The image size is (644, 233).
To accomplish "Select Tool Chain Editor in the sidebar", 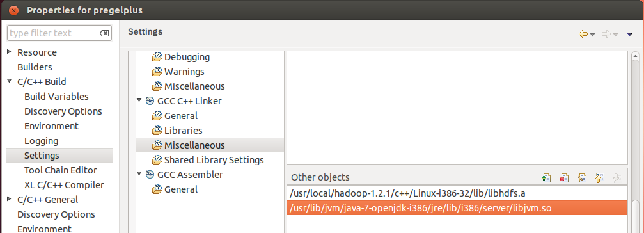I will coord(60,170).
